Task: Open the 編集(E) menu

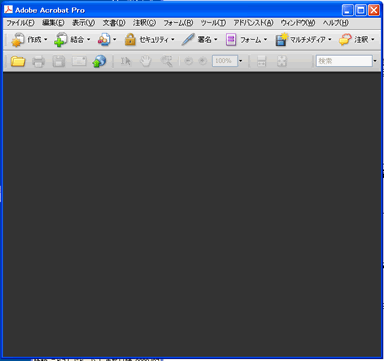Action: [x=53, y=23]
